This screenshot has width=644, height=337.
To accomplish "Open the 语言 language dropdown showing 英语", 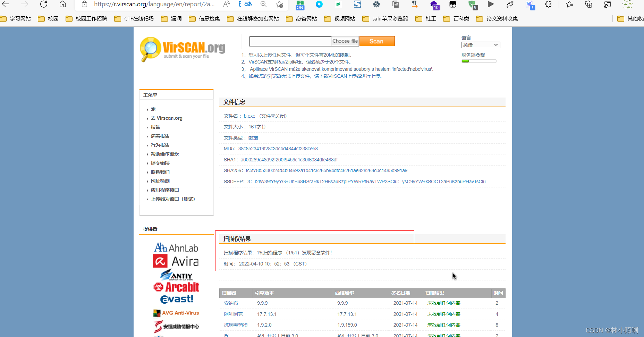I will tap(481, 45).
